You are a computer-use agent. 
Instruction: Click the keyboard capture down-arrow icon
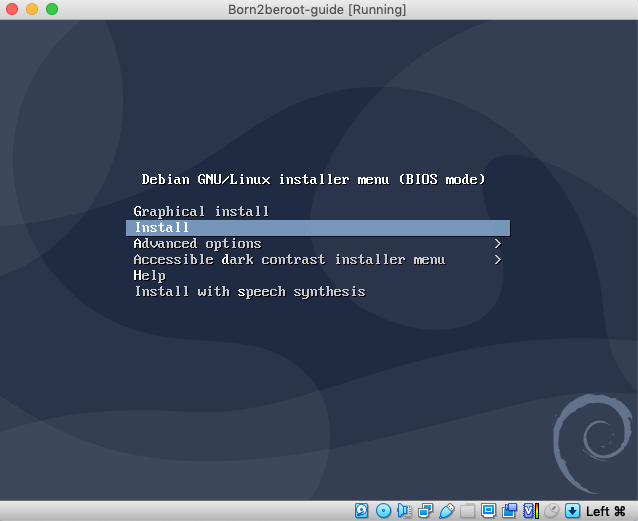coord(572,510)
